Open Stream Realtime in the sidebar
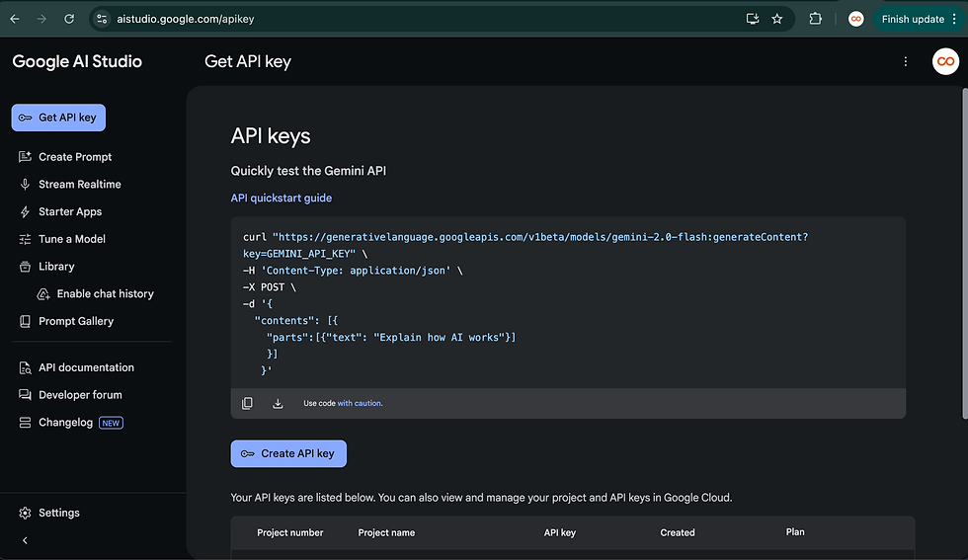This screenshot has width=968, height=560. [80, 184]
